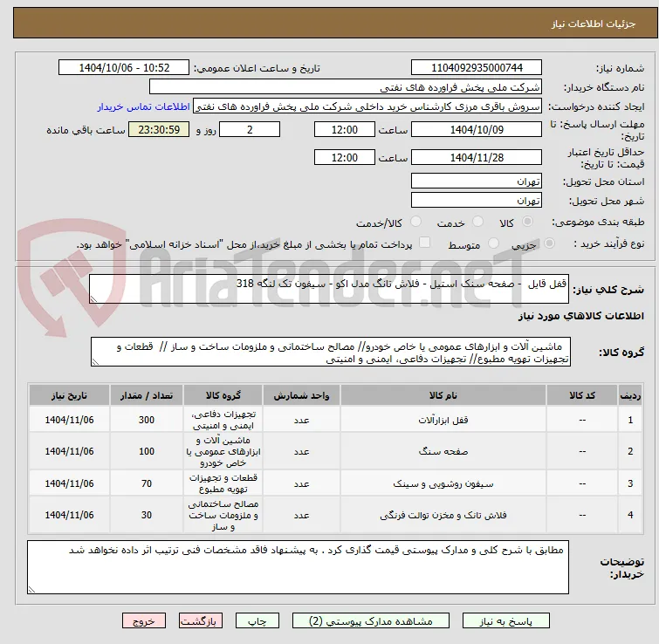Click the response deadline date 1404/10/09 field

tap(477, 129)
